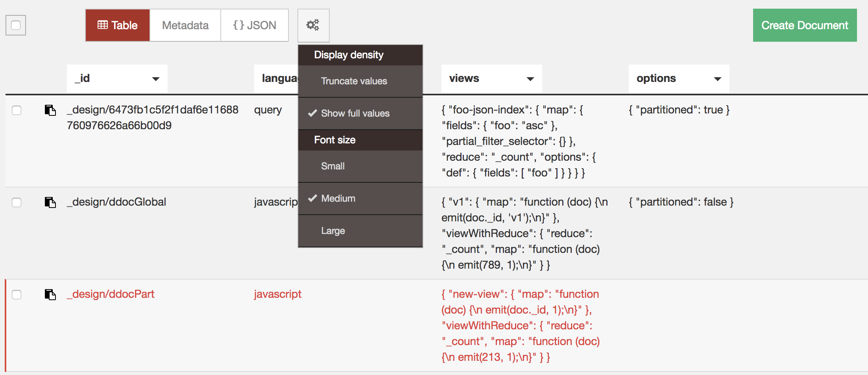
Task: Expand the views column dropdown
Action: [x=530, y=79]
